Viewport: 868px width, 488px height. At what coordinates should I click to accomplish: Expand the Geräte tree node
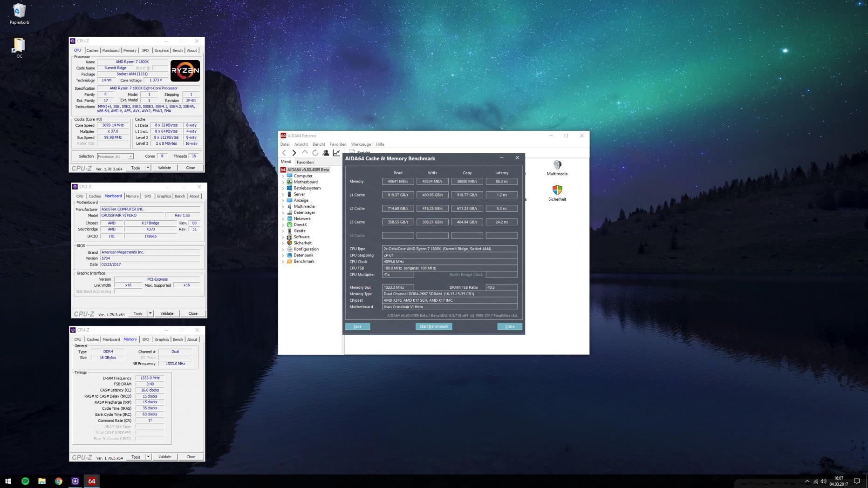point(283,231)
